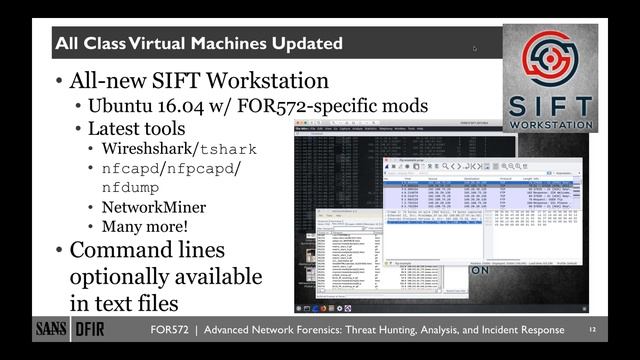Click the settings gear icon in the taskbar
640x360 pixels.
click(340, 309)
